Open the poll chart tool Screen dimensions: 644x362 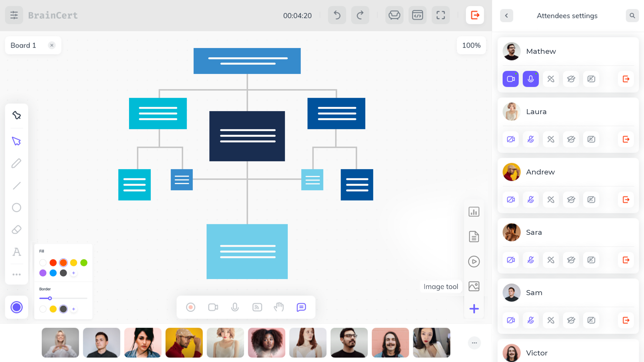(x=474, y=212)
